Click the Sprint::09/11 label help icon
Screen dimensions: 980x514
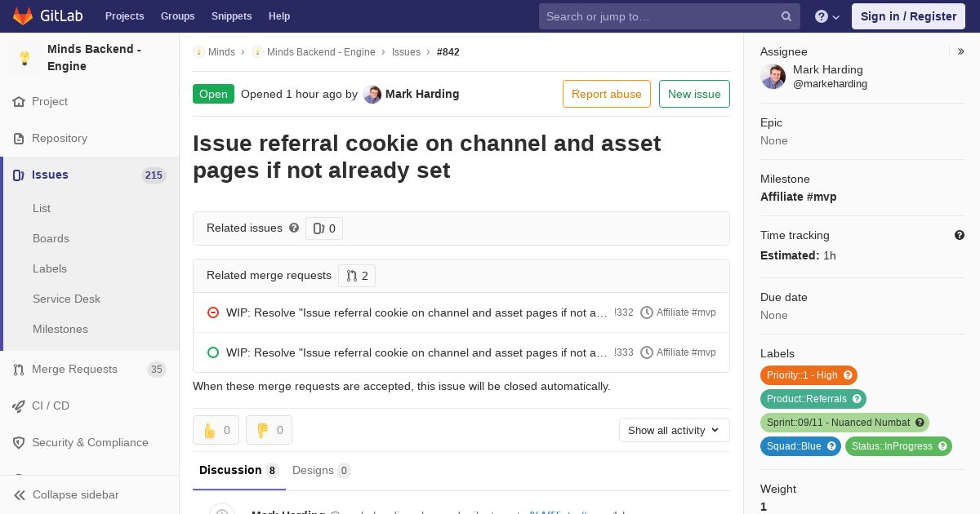(920, 423)
